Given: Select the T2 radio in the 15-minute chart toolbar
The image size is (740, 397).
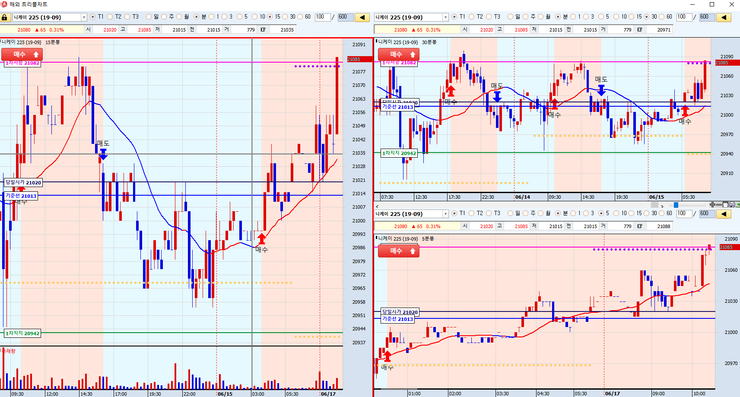Looking at the screenshot, I should [x=110, y=17].
